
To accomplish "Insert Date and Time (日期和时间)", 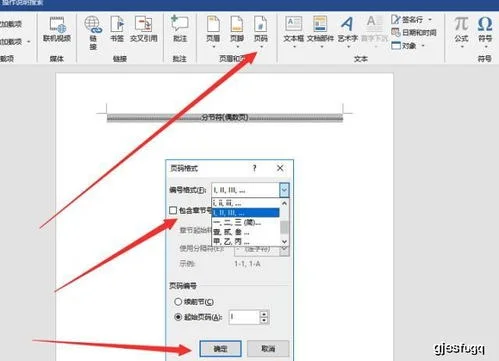I will 414,32.
